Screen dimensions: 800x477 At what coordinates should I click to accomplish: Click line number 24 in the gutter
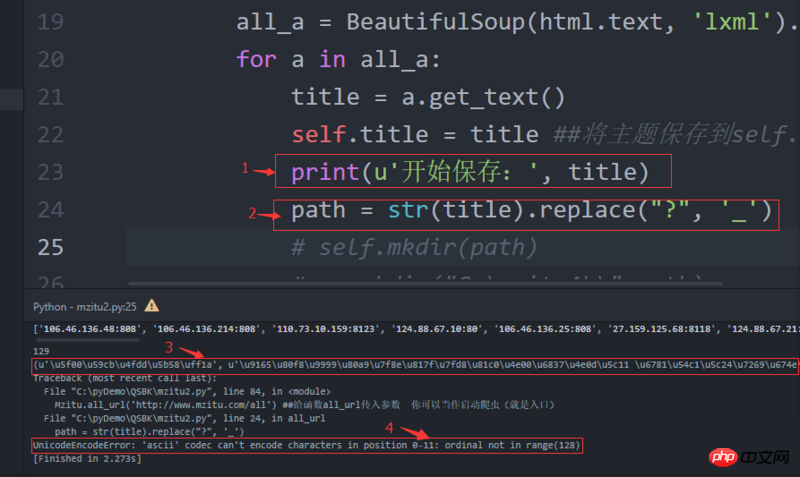pos(51,210)
